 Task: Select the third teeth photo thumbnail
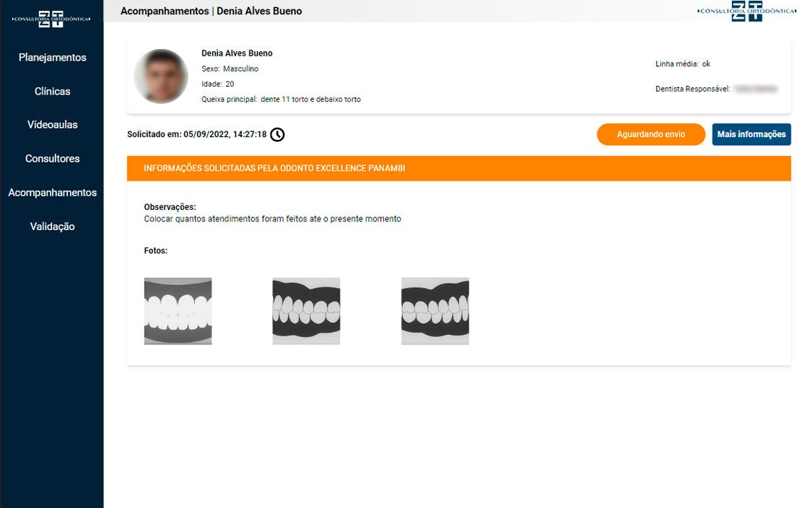pos(435,311)
